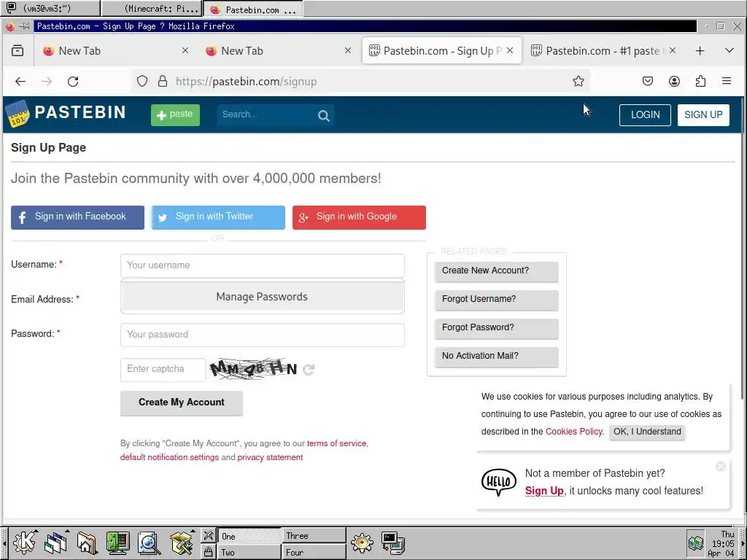The image size is (747, 560).
Task: Open the Firefox View icon at tab bar left
Action: [18, 50]
